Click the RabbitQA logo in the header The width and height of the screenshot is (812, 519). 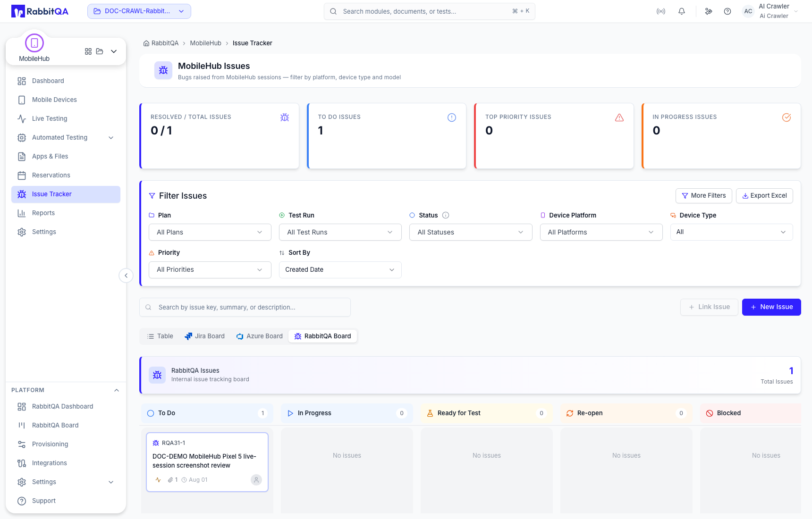[x=40, y=11]
